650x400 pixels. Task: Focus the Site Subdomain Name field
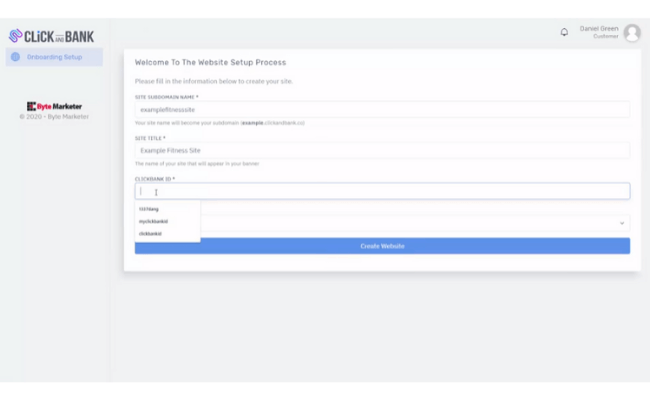[382, 109]
